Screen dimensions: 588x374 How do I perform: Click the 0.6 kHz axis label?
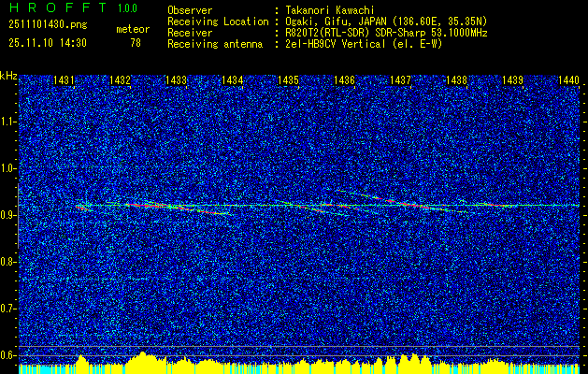(x=7, y=355)
